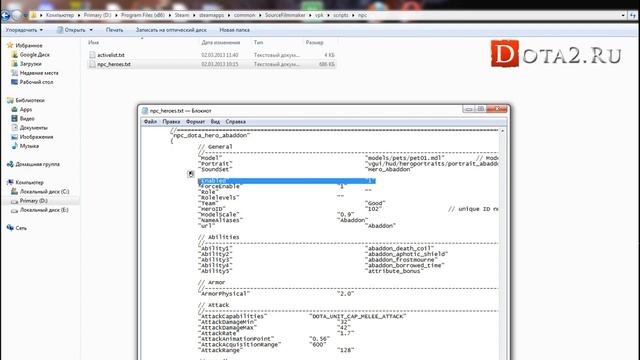Click the Открыть toolbar icon

(x=60, y=30)
